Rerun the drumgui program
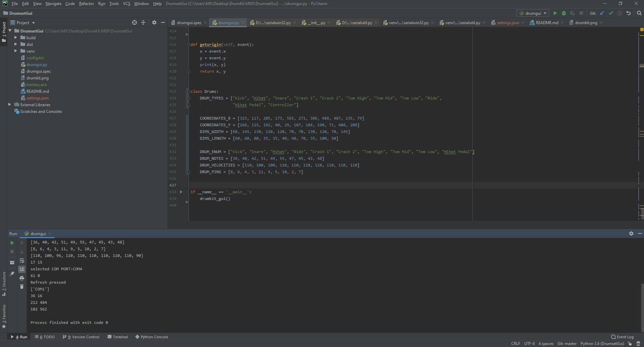Screen dimensions: 644x347 [12, 243]
